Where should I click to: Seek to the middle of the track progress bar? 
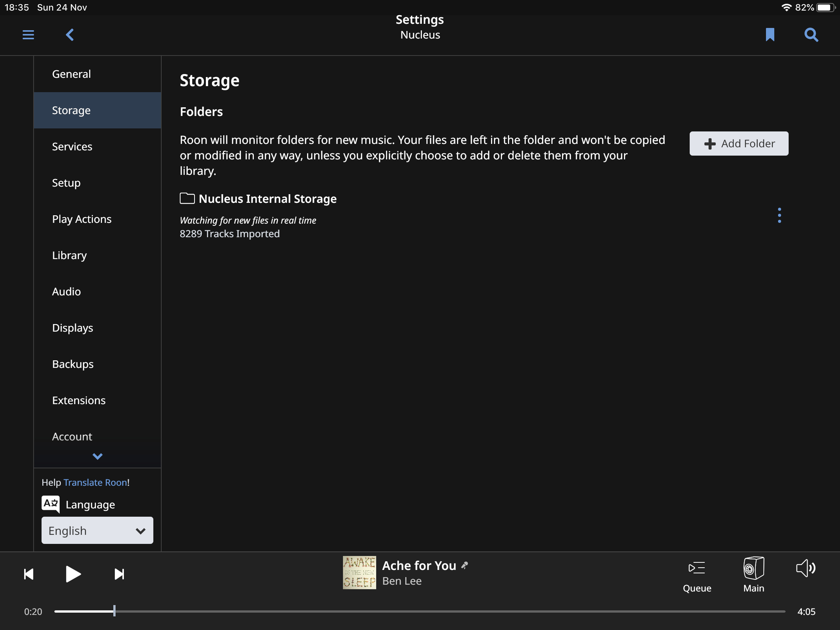[x=420, y=611]
